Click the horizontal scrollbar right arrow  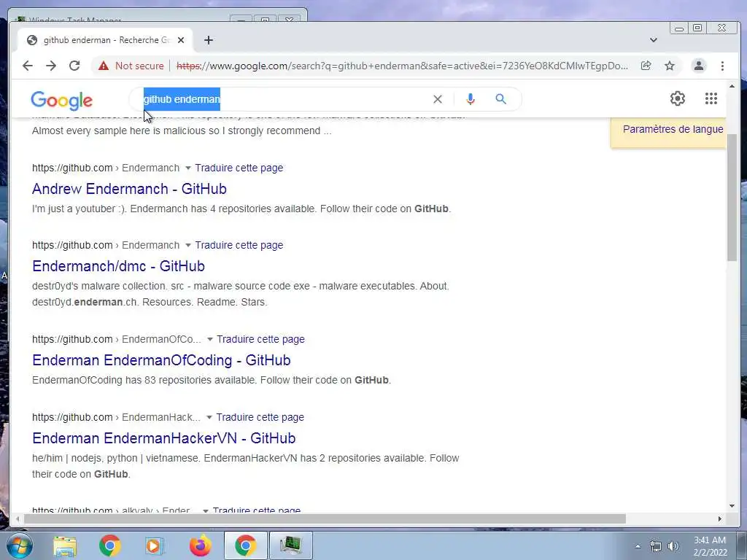[720, 518]
